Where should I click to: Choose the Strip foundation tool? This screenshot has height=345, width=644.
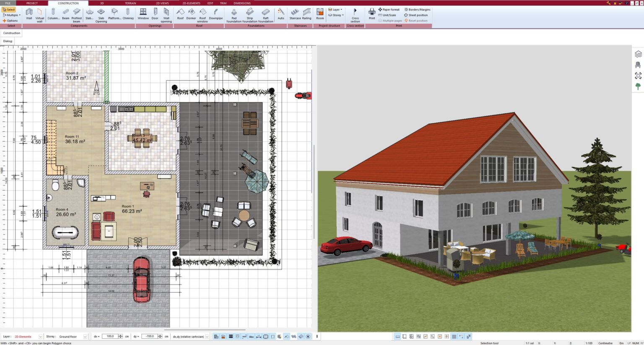tap(250, 15)
